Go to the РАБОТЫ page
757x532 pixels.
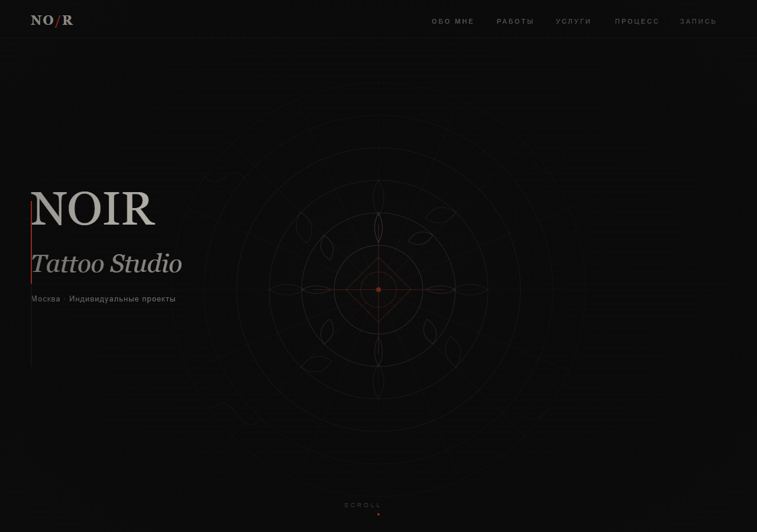(x=515, y=21)
